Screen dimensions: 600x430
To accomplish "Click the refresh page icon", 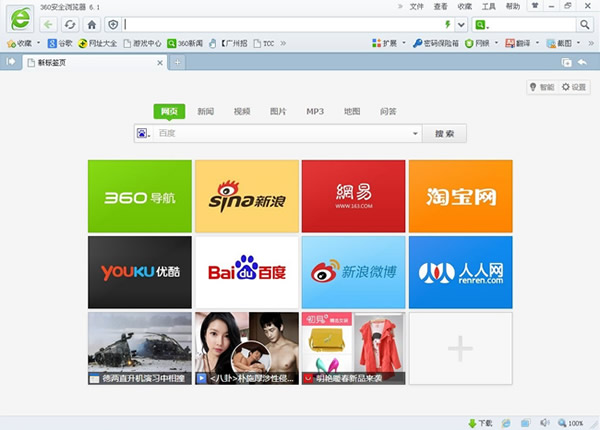I will (70, 24).
